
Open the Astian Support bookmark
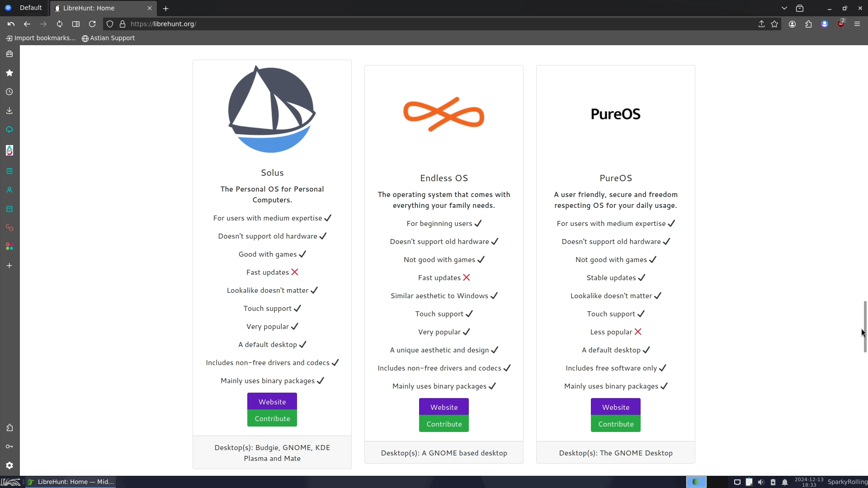pos(108,38)
